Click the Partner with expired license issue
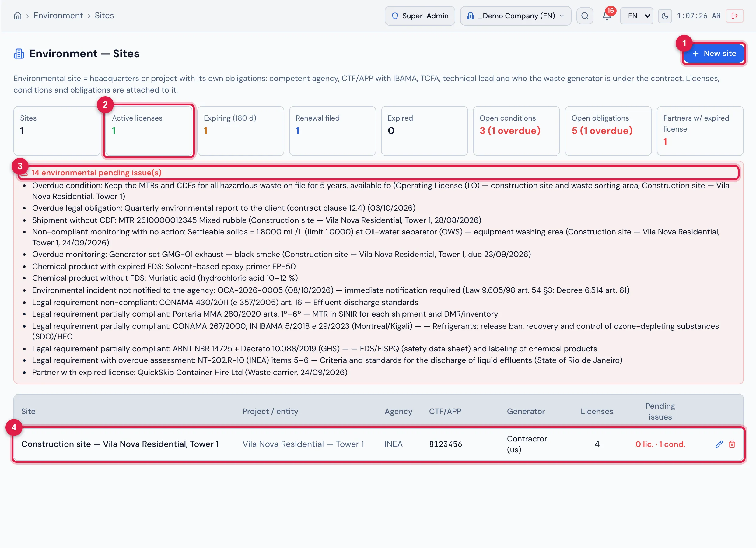 (x=190, y=372)
